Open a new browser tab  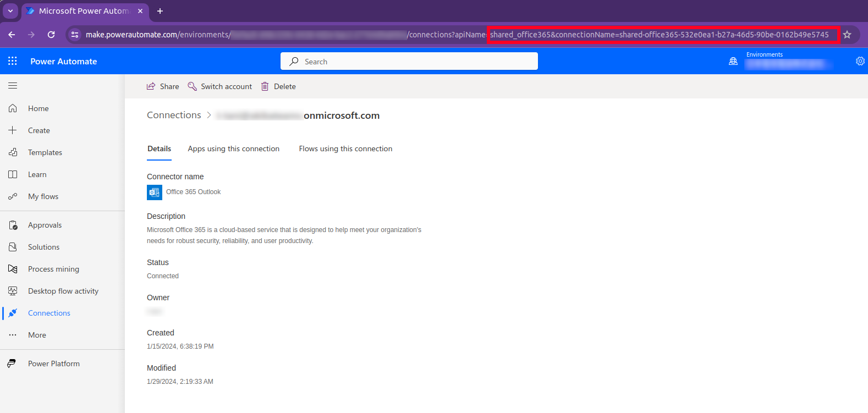coord(160,11)
